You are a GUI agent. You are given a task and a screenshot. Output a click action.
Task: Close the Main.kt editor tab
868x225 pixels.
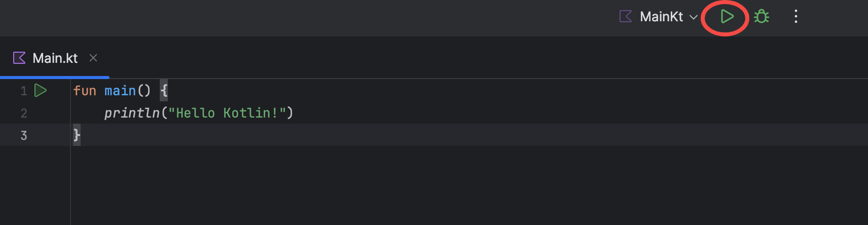point(93,58)
